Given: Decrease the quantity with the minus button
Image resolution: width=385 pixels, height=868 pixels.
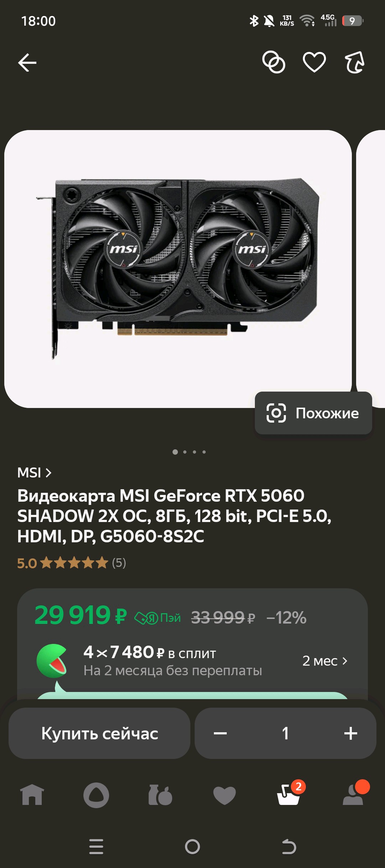Looking at the screenshot, I should [x=220, y=733].
